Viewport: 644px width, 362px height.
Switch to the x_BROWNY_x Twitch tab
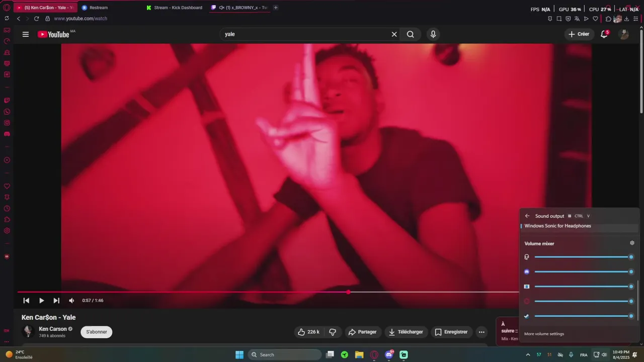tap(239, 8)
